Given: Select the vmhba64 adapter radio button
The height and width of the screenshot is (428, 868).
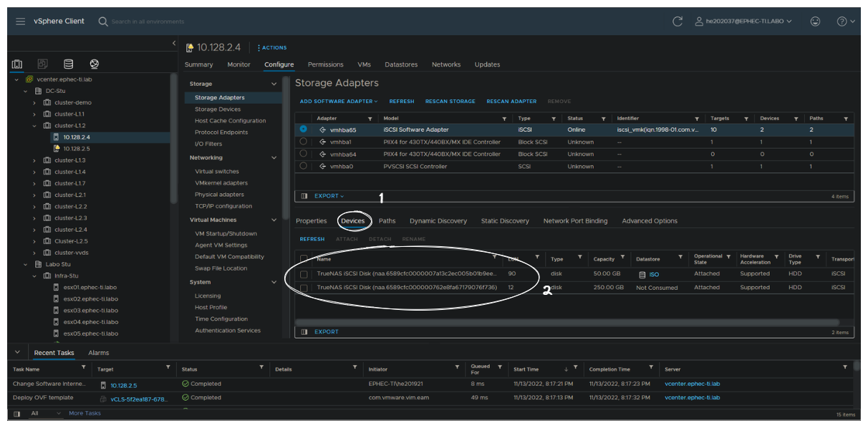Looking at the screenshot, I should pyautogui.click(x=304, y=154).
